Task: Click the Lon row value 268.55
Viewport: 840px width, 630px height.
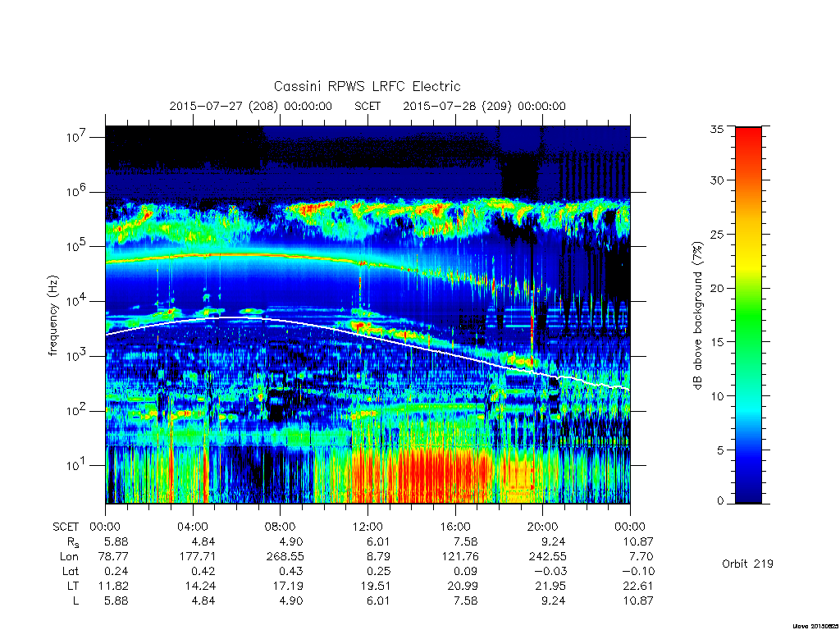Action: 285,557
